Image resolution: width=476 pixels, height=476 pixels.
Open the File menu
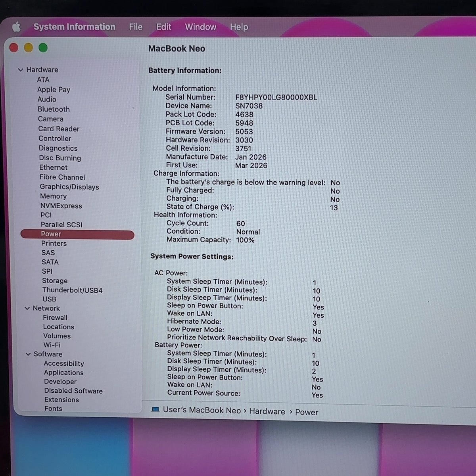(136, 27)
